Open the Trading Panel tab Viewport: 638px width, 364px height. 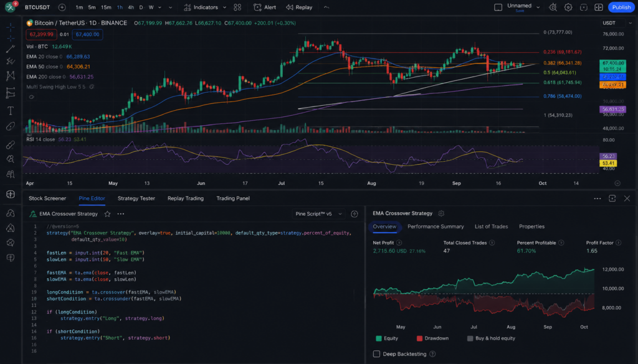(233, 198)
